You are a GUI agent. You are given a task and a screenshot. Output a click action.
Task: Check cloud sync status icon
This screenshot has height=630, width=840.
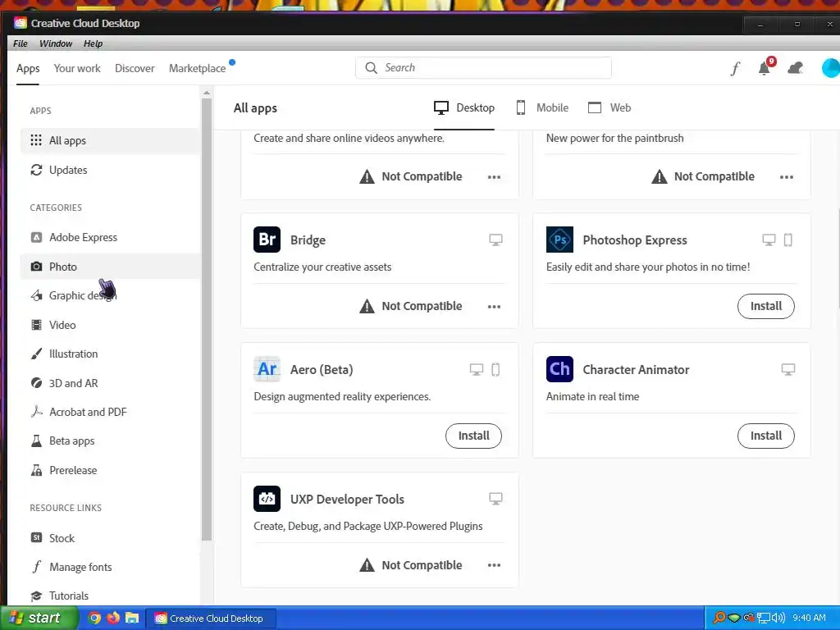click(x=796, y=68)
